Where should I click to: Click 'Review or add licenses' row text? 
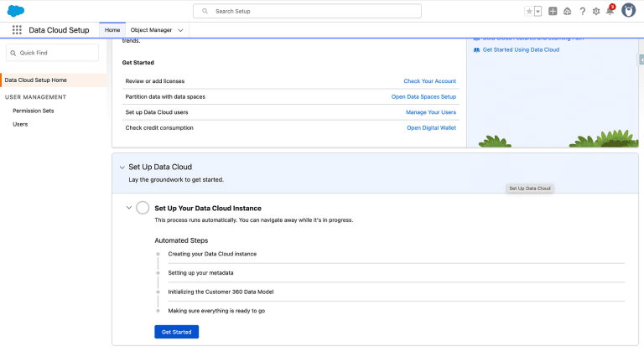pyautogui.click(x=155, y=81)
